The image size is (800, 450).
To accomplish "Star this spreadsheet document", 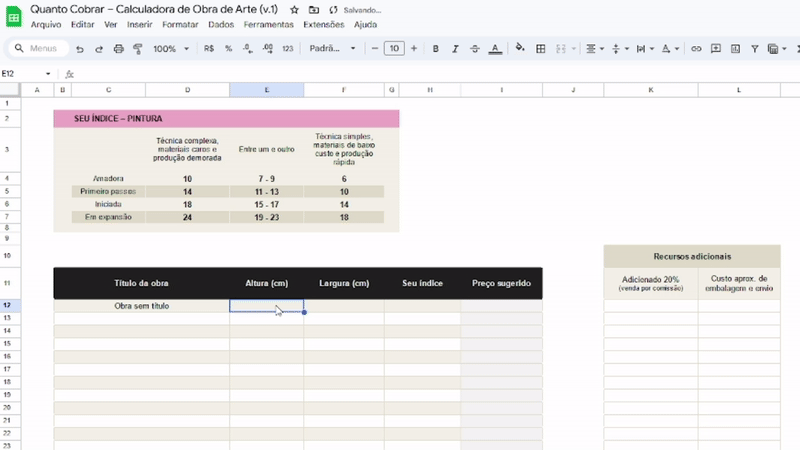I will click(x=294, y=10).
